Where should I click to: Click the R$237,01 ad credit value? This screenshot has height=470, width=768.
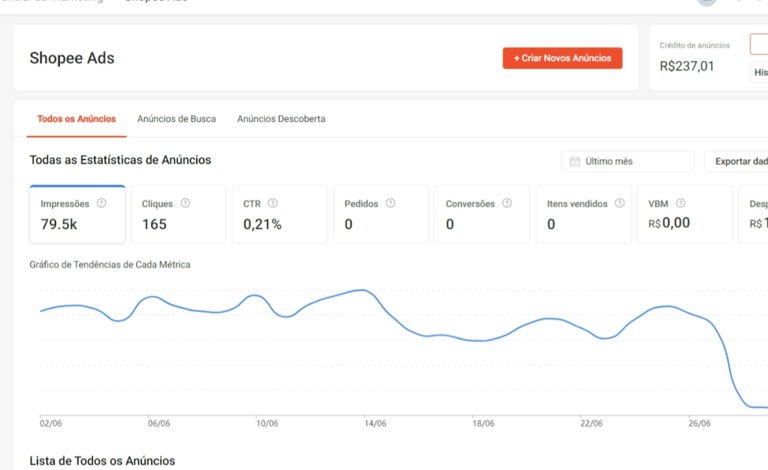pos(687,66)
